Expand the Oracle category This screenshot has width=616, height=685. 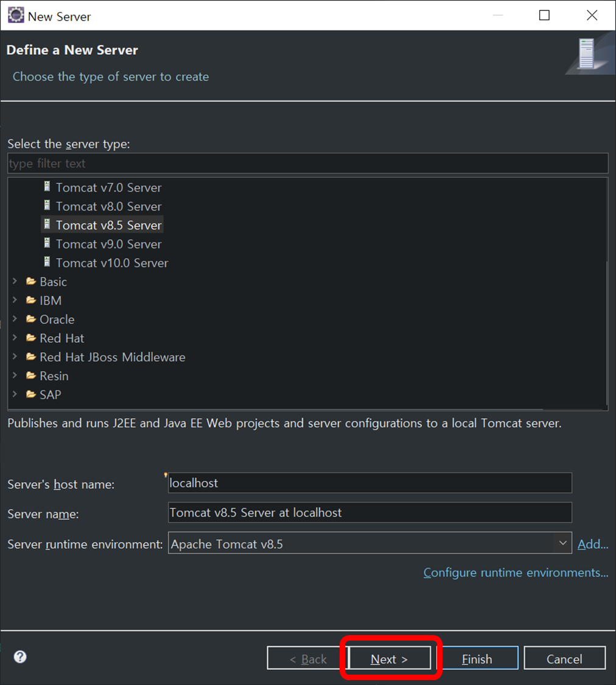coord(15,318)
